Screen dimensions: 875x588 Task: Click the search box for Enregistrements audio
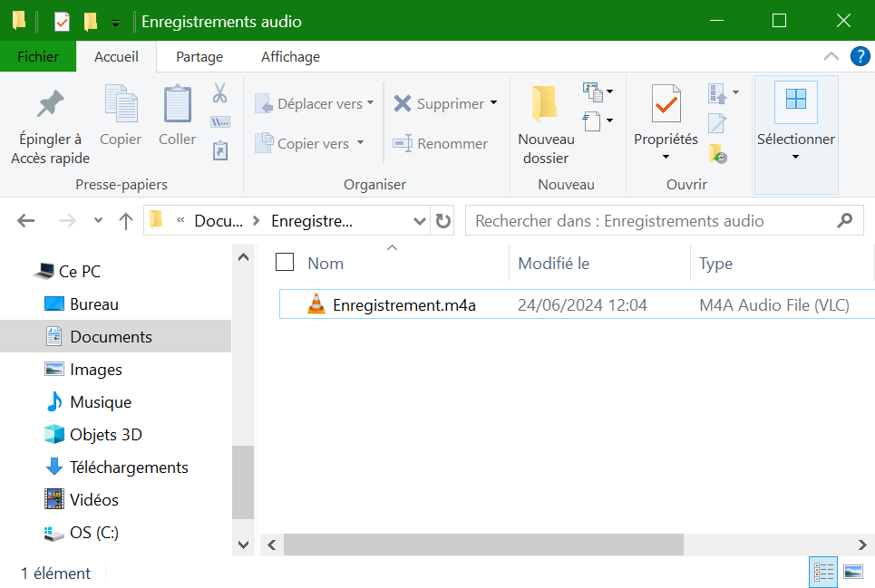[653, 220]
